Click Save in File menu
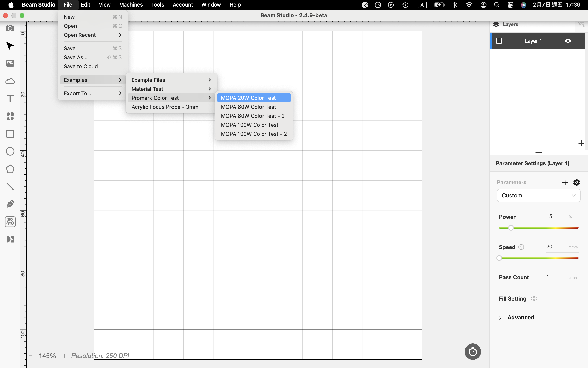Viewport: 588px width, 368px height. (x=92, y=48)
